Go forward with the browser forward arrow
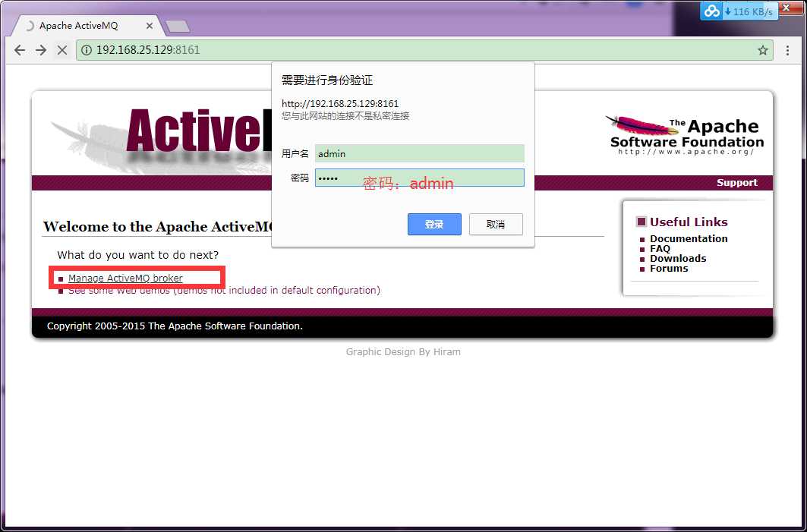Viewport: 807px width, 532px height. click(41, 50)
